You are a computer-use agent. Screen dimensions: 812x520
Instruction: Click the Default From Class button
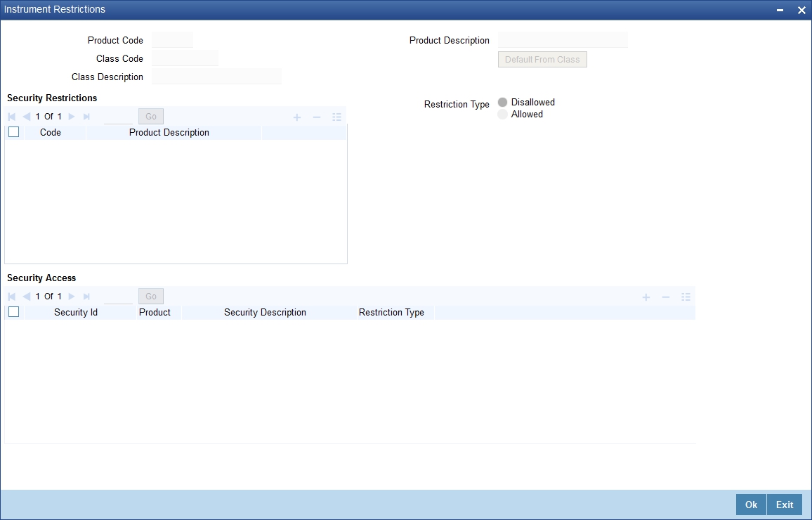(542, 60)
